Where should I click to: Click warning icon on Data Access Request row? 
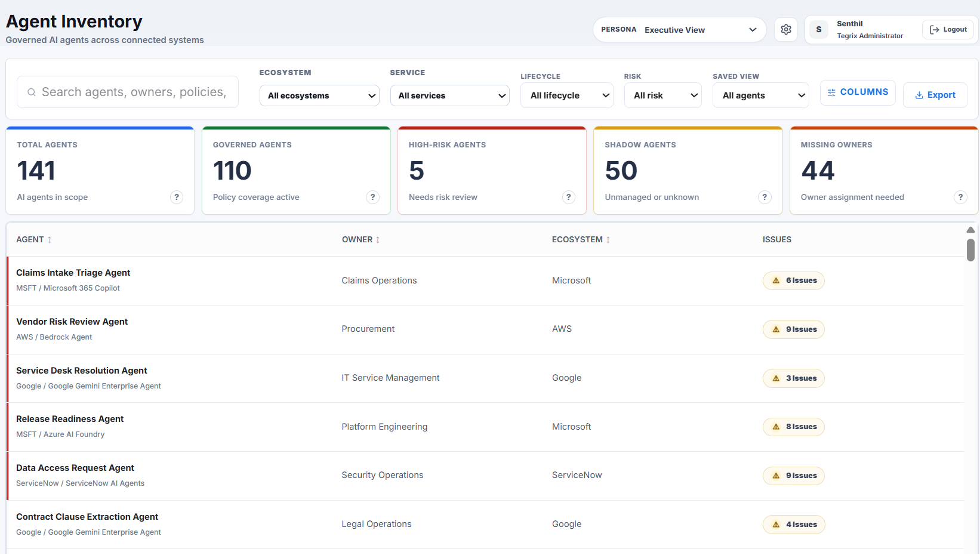click(776, 476)
